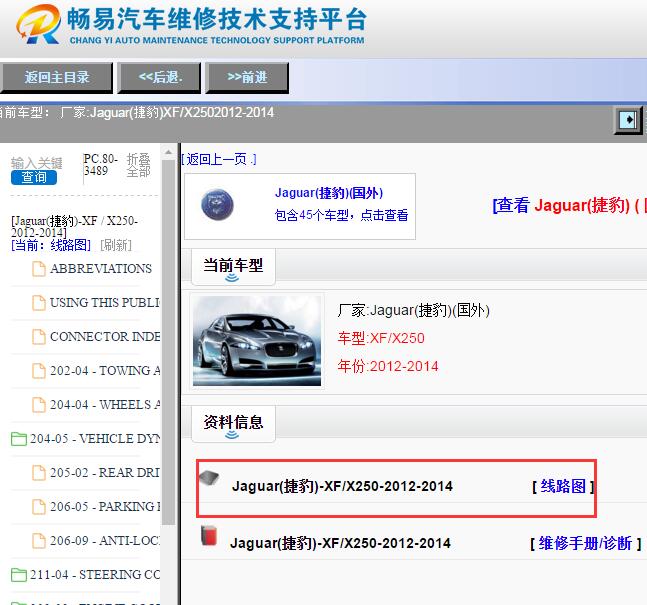Click the blue 查询 search button
This screenshot has width=647, height=605.
click(x=34, y=177)
